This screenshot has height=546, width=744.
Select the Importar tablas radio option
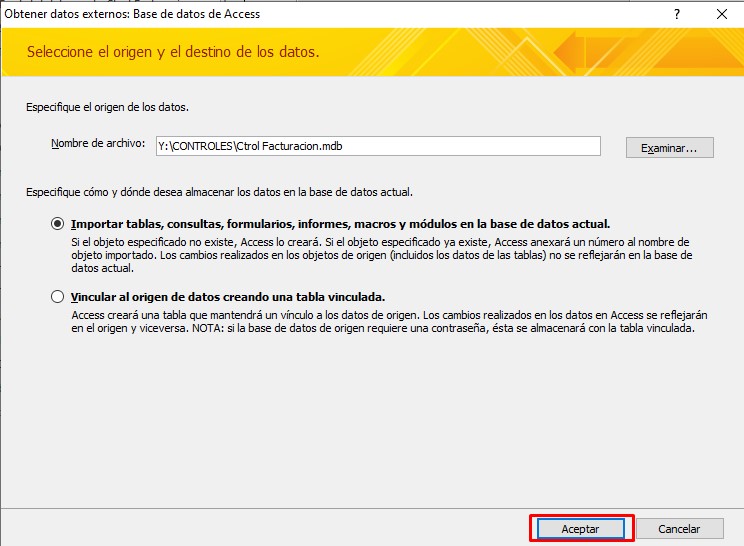click(x=57, y=223)
